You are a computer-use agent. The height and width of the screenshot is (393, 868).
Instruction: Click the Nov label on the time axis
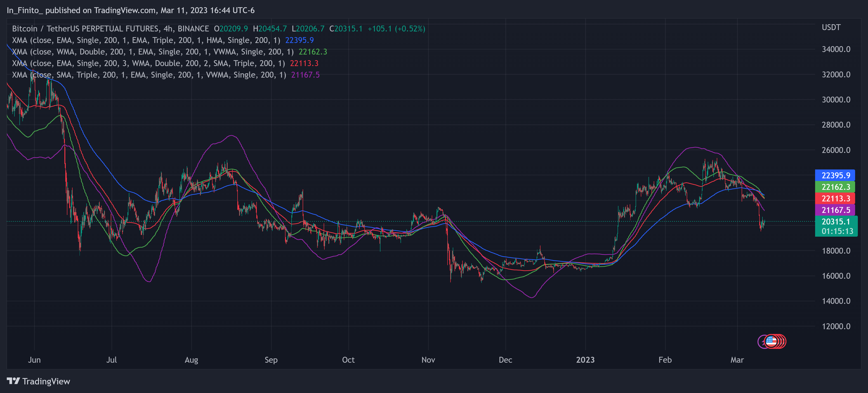click(x=428, y=360)
